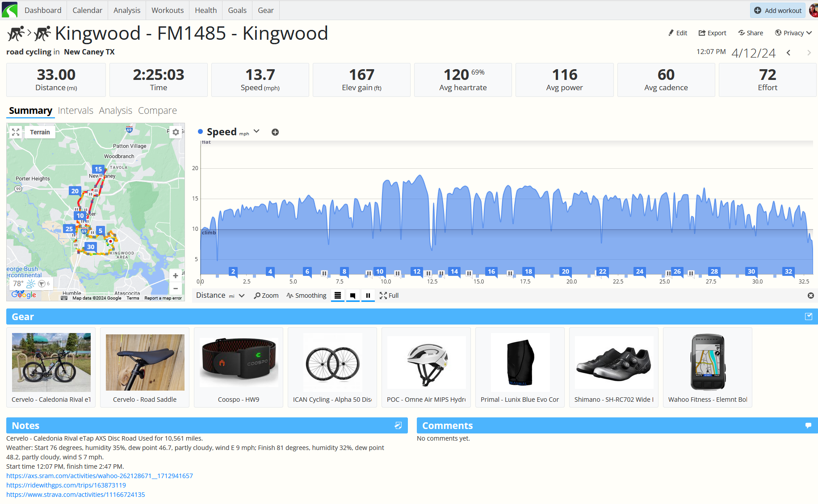Click the Gear section edit icon
This screenshot has height=504, width=818.
tap(809, 317)
